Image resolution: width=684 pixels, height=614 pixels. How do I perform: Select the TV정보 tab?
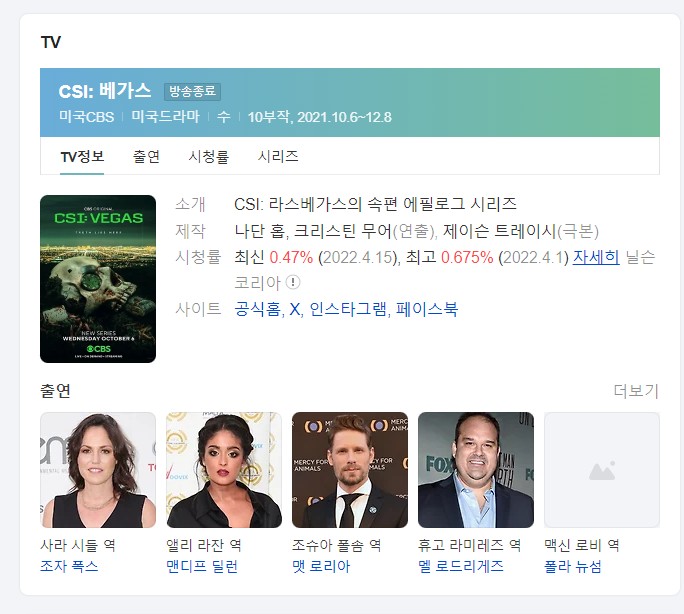point(82,156)
